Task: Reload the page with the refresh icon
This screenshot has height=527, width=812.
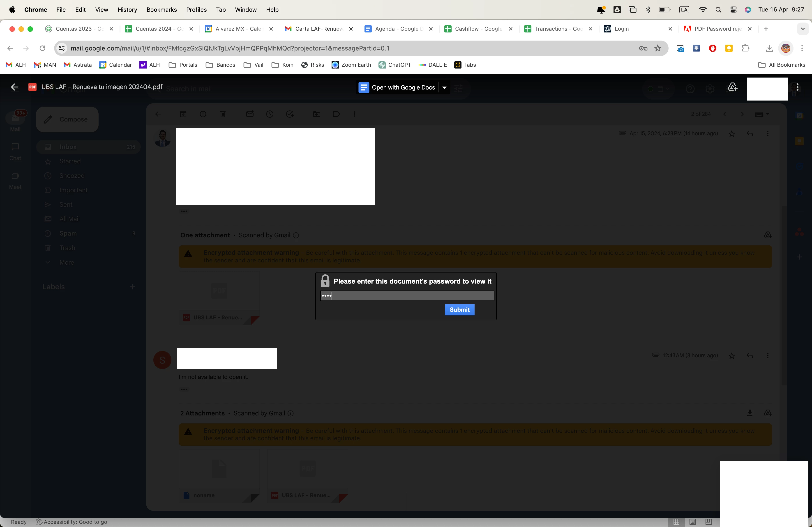Action: click(42, 48)
